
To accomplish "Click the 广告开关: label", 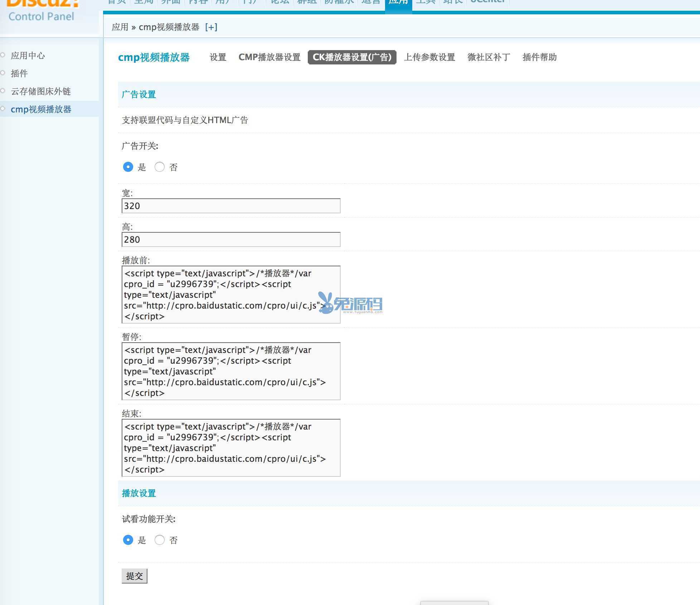I will tap(140, 146).
